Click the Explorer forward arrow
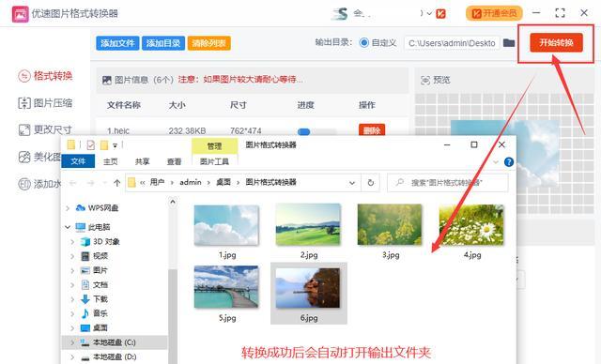Viewport: 601px width, 364px height. 91,183
